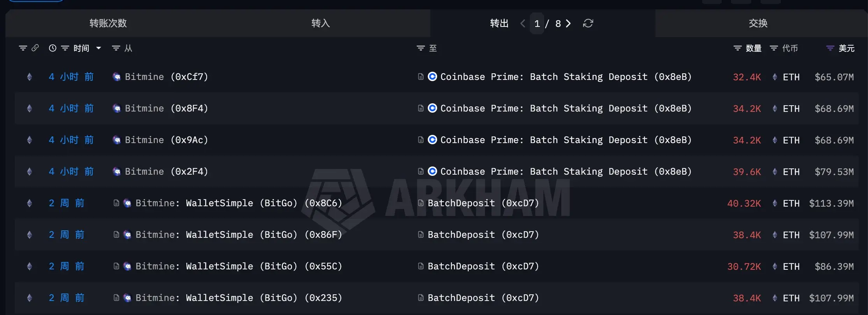This screenshot has width=868, height=315.
Task: Switch to the 转入 tab
Action: (321, 23)
